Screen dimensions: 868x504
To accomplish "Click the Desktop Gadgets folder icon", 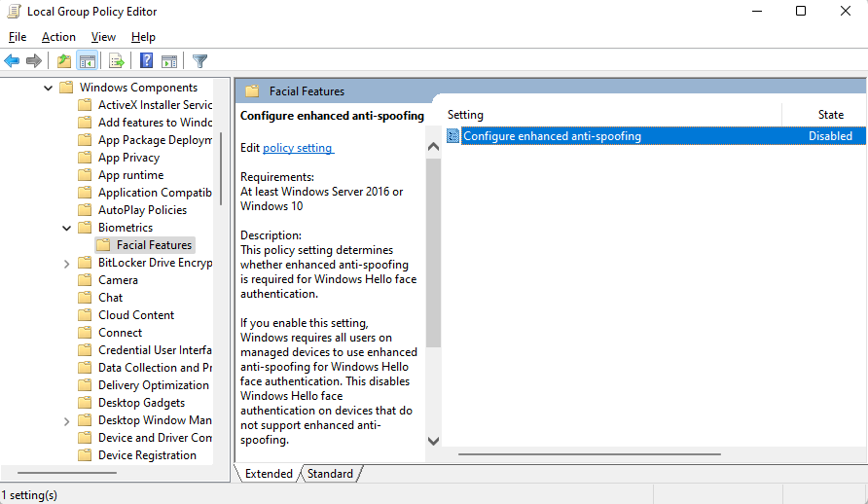I will pos(85,403).
